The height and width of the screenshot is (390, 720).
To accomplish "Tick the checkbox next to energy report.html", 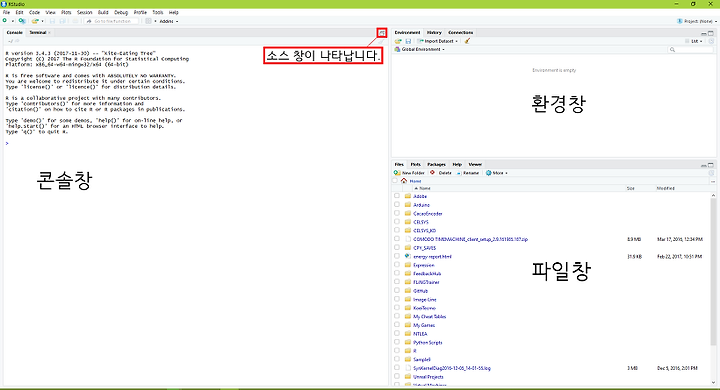I will pos(397,256).
